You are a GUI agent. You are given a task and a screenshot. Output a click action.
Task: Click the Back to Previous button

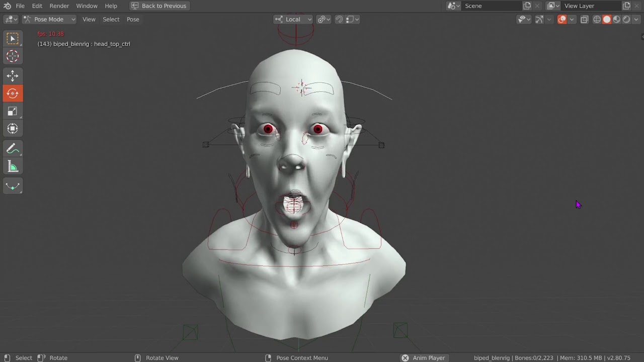coord(158,6)
